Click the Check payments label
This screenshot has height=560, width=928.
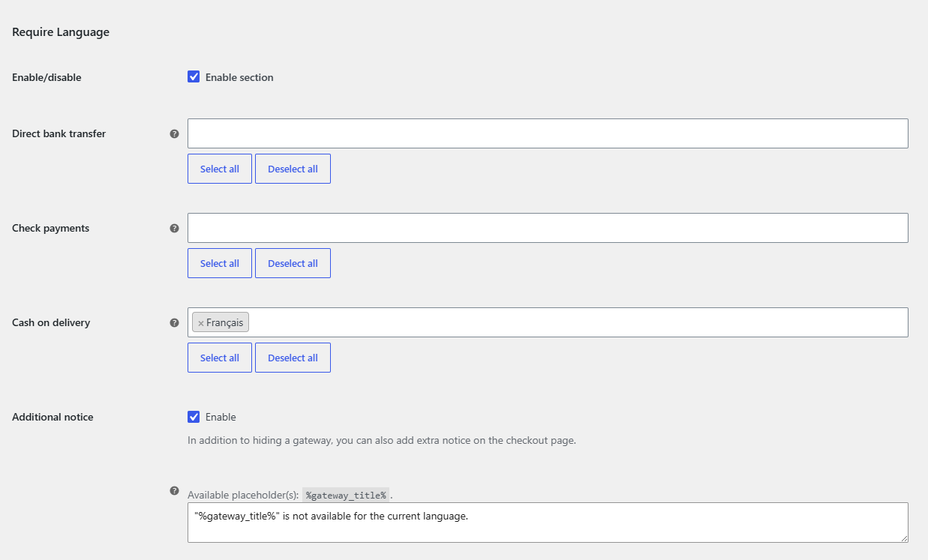pos(50,228)
